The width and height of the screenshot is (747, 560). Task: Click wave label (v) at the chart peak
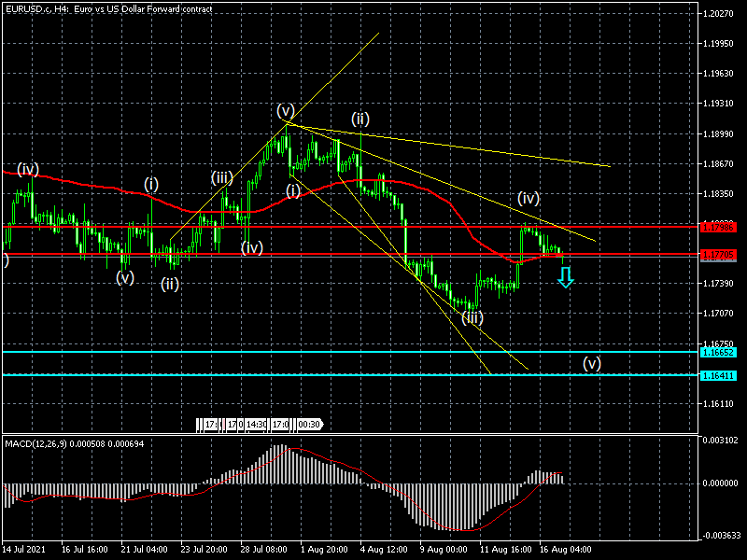point(286,111)
